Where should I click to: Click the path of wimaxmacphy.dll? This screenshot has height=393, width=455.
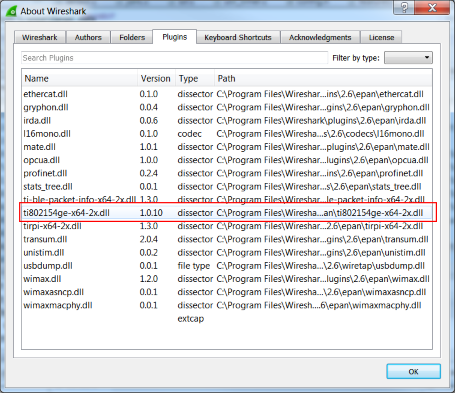click(319, 305)
